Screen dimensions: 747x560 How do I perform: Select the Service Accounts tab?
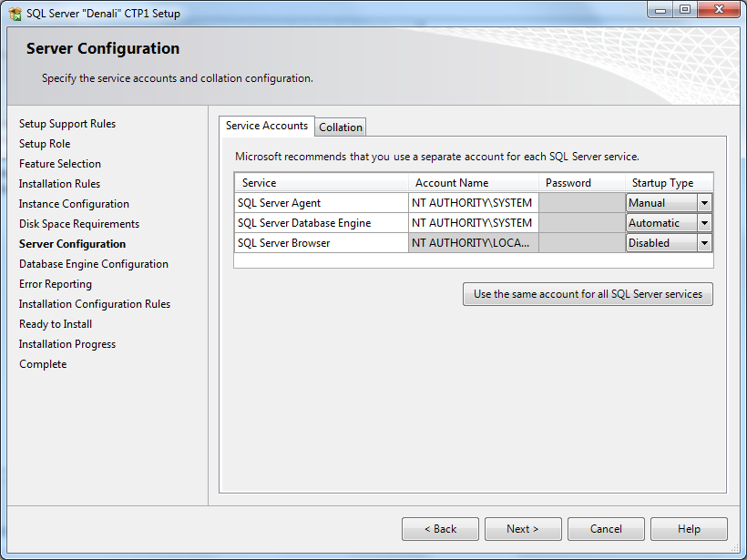[267, 126]
